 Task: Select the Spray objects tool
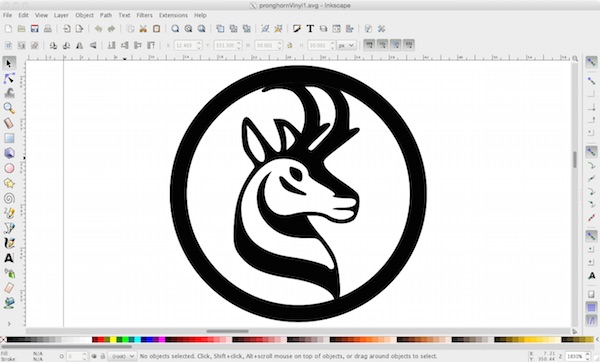pos(9,273)
